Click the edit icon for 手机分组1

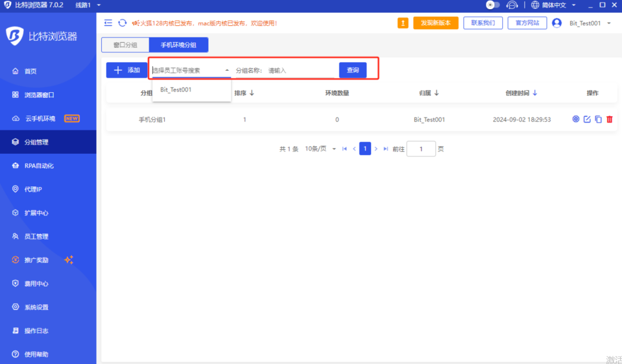587,119
